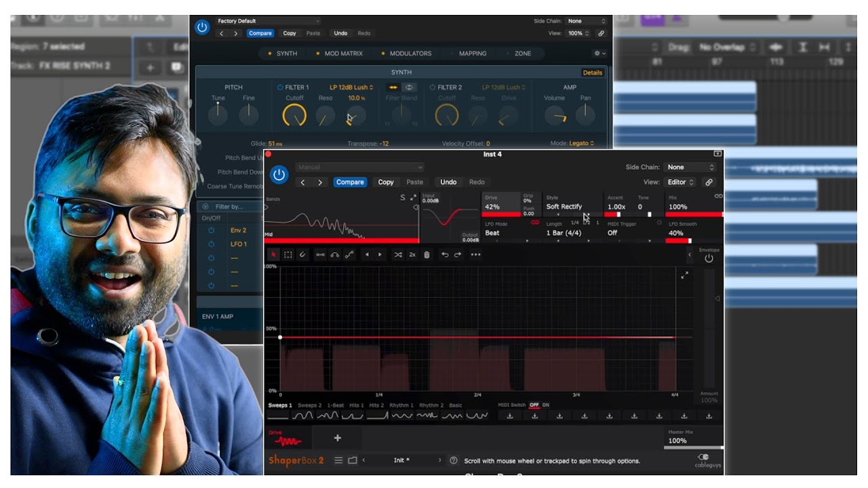This screenshot has width=868, height=488.
Task: Shift the LFO wave right
Action: point(380,255)
